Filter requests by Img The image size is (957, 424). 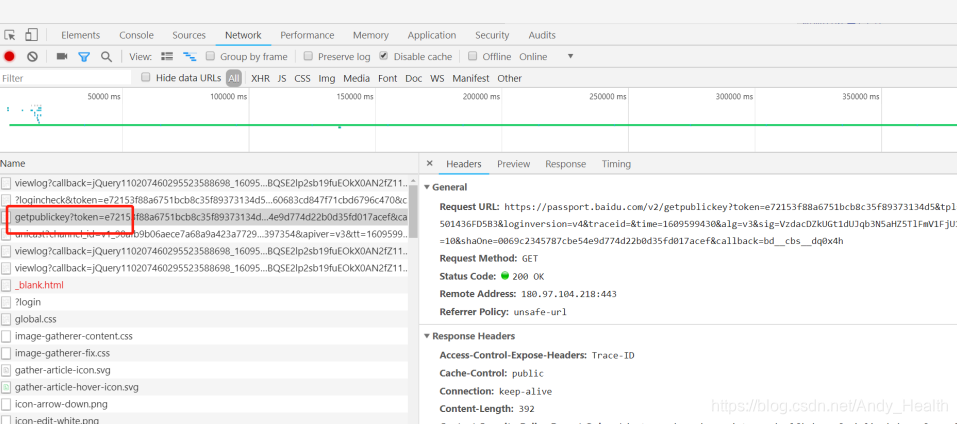(327, 78)
